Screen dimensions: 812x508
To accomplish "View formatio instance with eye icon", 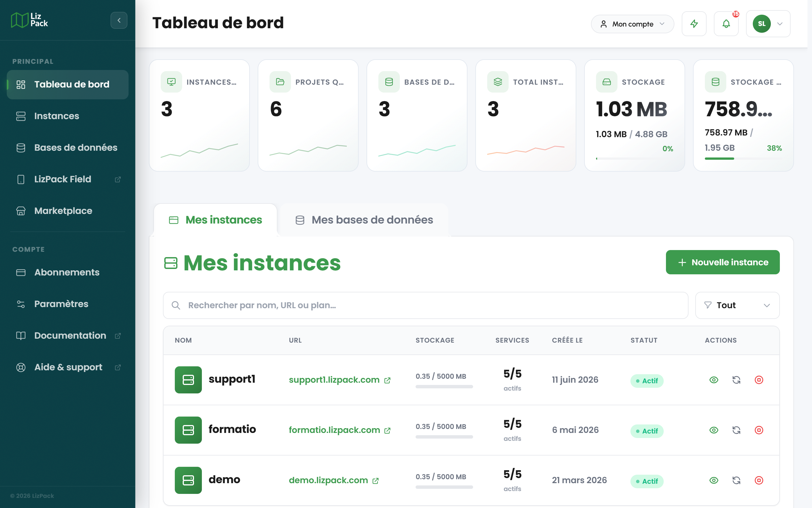I will (x=714, y=430).
